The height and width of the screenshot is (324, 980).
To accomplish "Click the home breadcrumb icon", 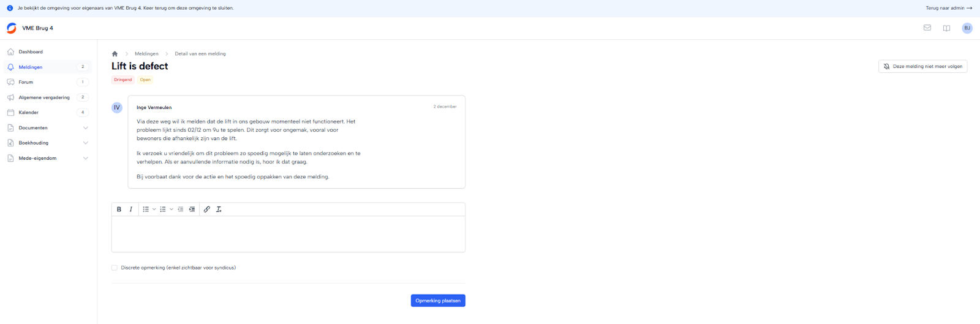I will pyautogui.click(x=115, y=54).
